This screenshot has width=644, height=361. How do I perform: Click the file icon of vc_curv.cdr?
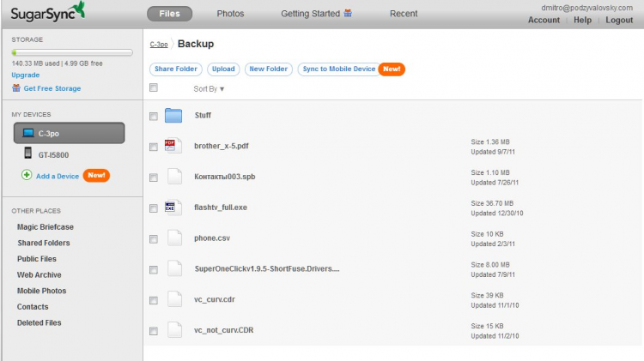[x=174, y=299]
